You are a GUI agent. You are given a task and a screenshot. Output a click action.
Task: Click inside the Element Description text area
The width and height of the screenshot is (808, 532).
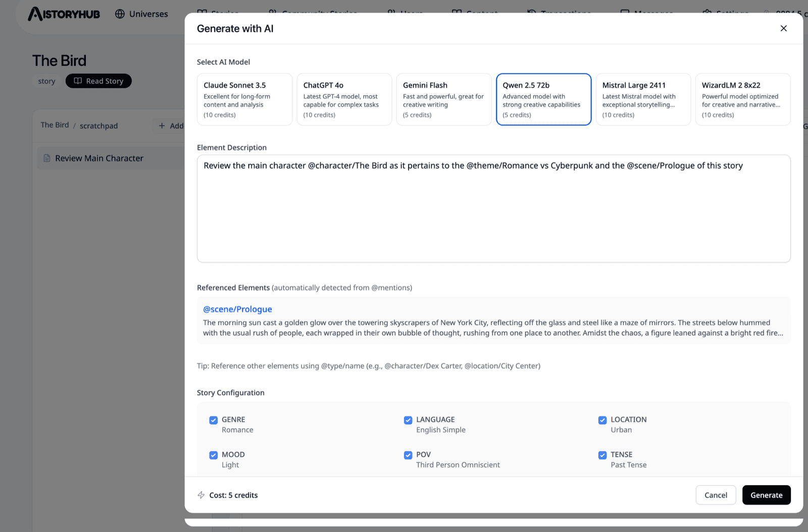tap(493, 208)
